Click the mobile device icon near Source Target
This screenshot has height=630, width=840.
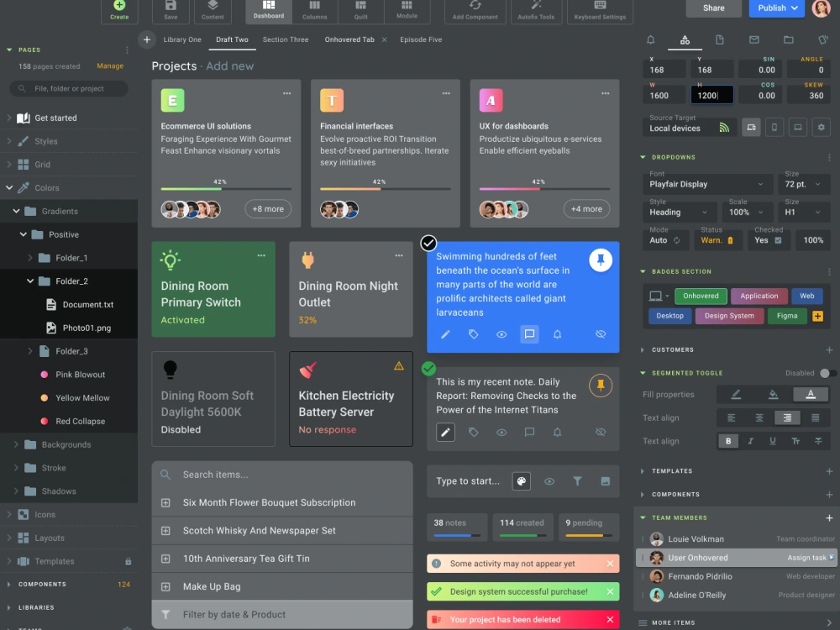click(774, 128)
